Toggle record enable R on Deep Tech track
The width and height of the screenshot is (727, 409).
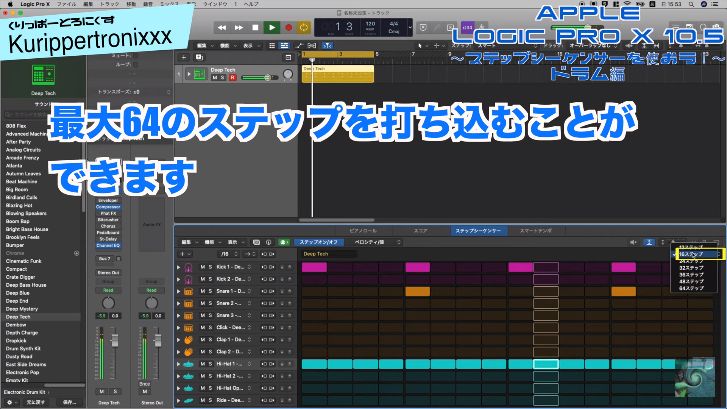pyautogui.click(x=232, y=77)
